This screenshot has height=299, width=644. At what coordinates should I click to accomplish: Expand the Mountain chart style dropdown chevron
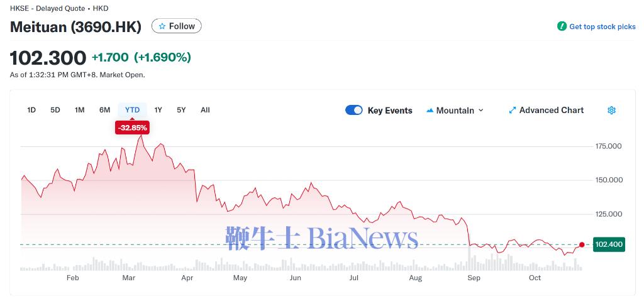click(481, 111)
